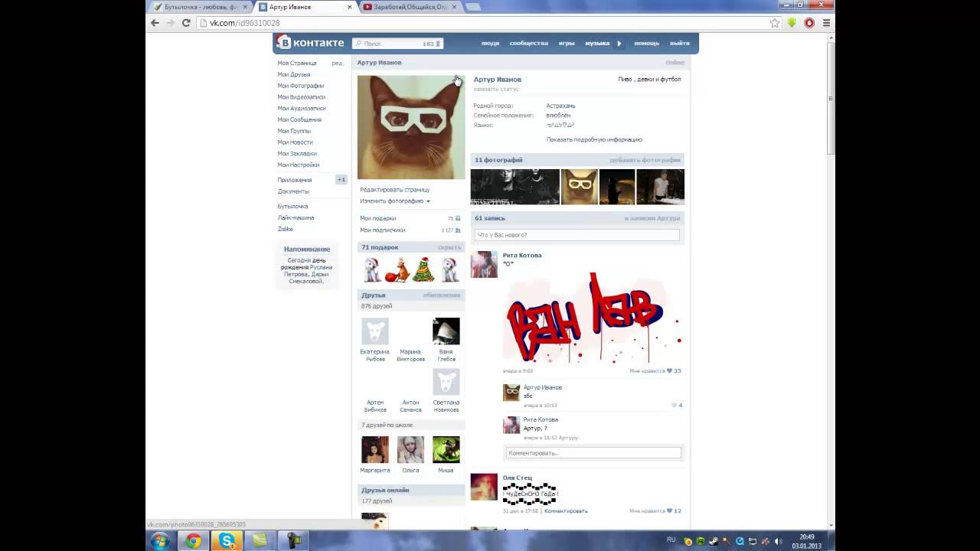Screen dimensions: 980x551
Task: Open the Chrome menu icon
Action: coord(827,23)
